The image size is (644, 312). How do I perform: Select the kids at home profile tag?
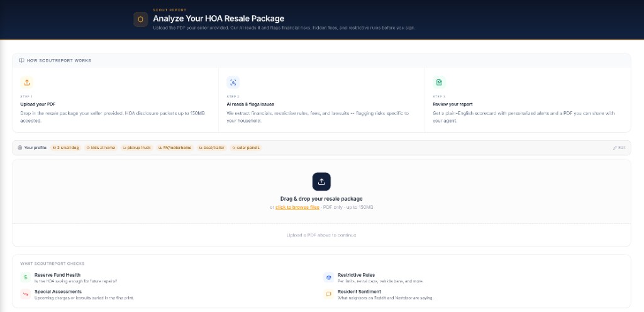101,148
